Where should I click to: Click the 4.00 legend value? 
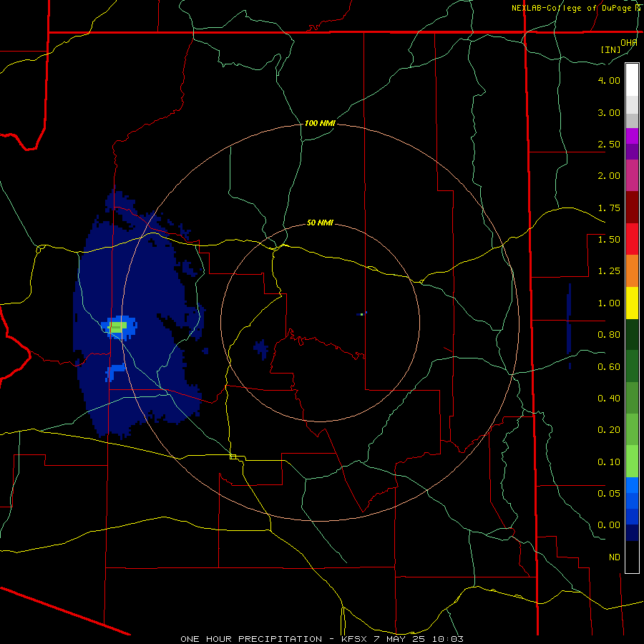609,80
